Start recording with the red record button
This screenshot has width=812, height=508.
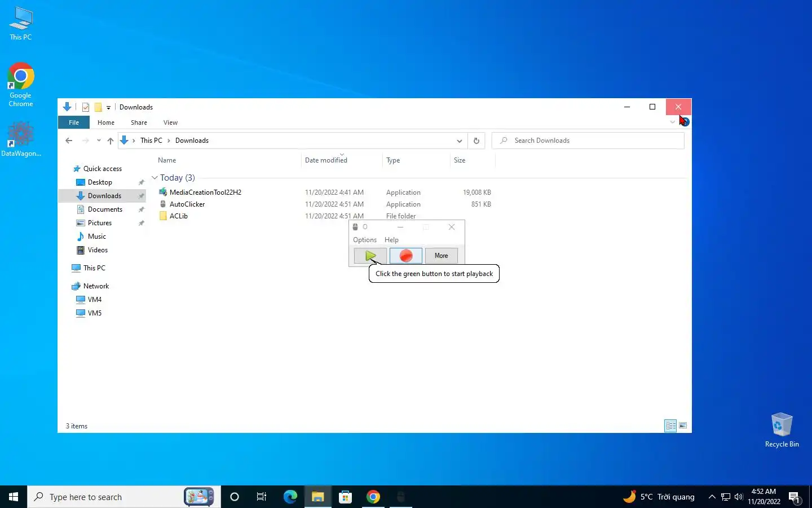[406, 256]
